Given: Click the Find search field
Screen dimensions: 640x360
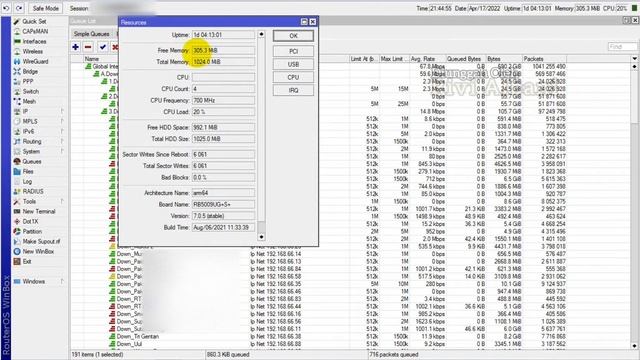Looking at the screenshot, I should [622, 47].
